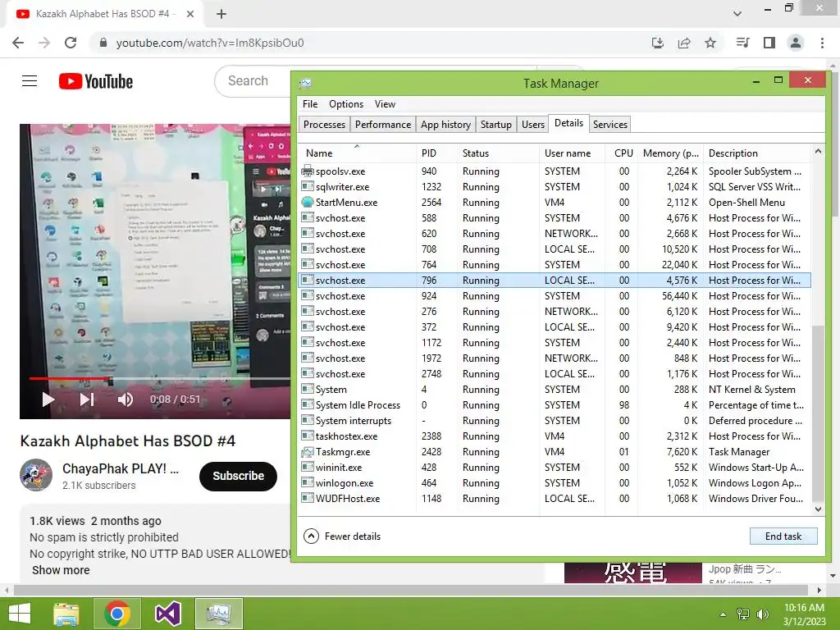The image size is (840, 630).
Task: Sort by the Description column header
Action: point(757,153)
